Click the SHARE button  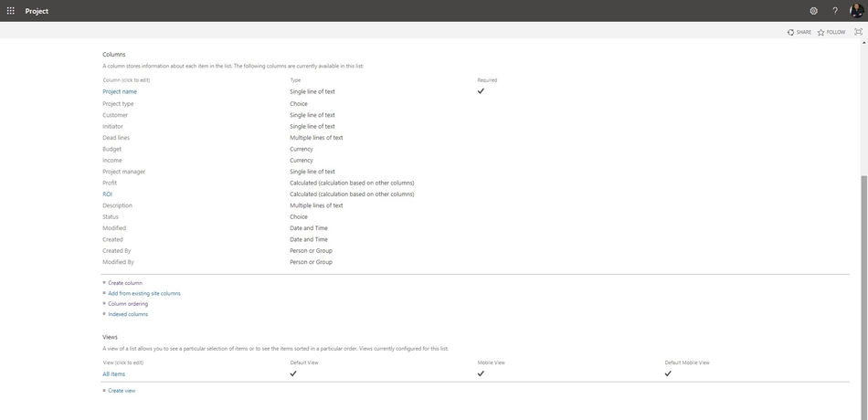click(799, 32)
